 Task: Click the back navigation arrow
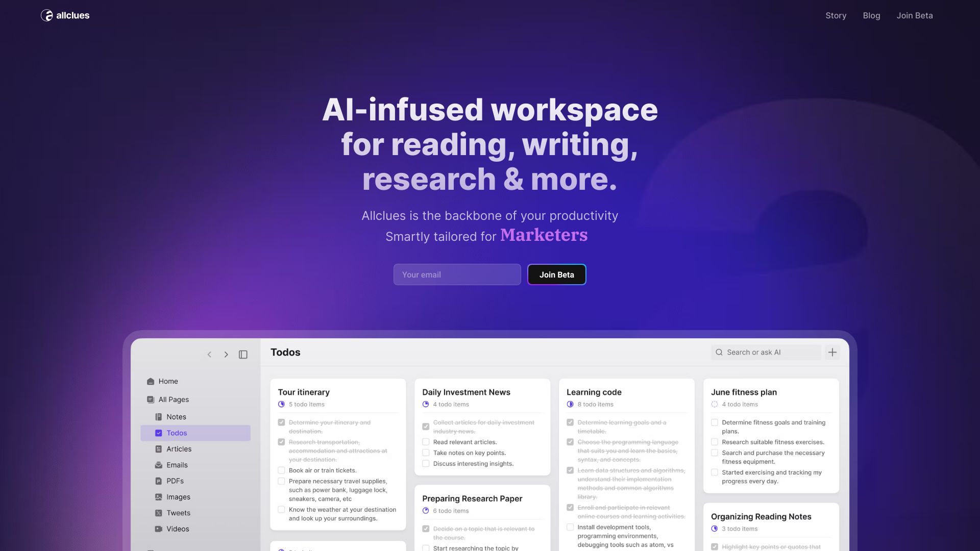209,355
